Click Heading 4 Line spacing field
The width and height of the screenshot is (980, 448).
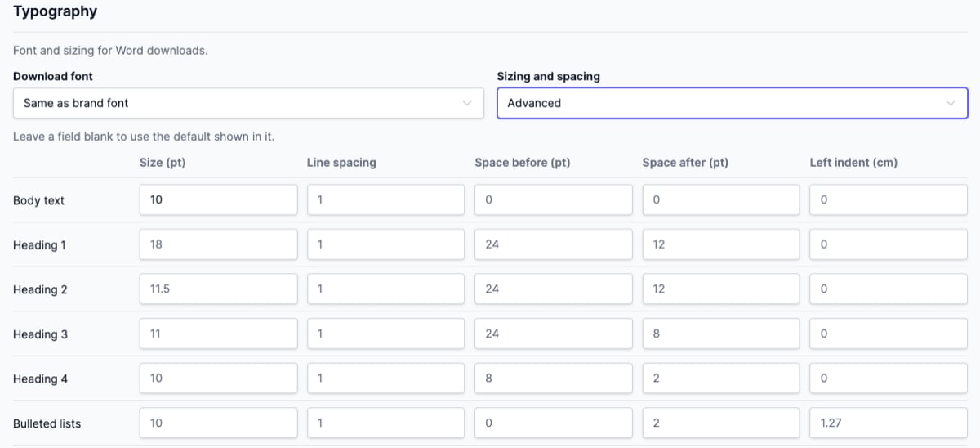point(386,379)
